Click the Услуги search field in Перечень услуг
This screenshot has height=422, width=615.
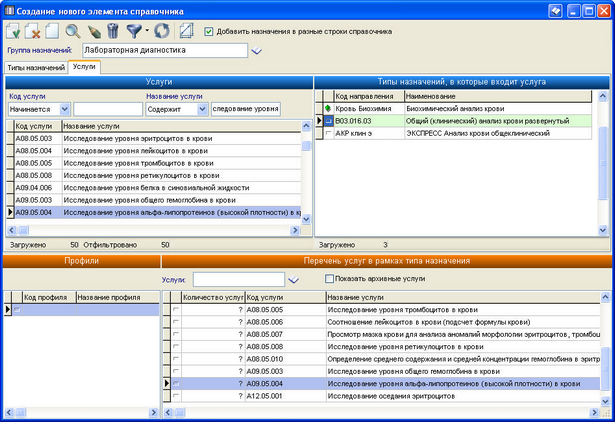(239, 280)
